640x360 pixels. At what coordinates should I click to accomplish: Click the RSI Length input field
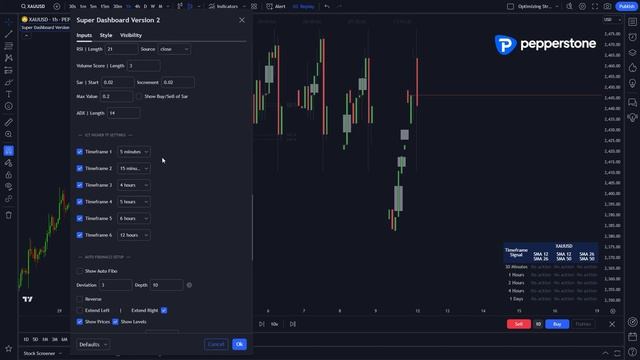(121, 49)
